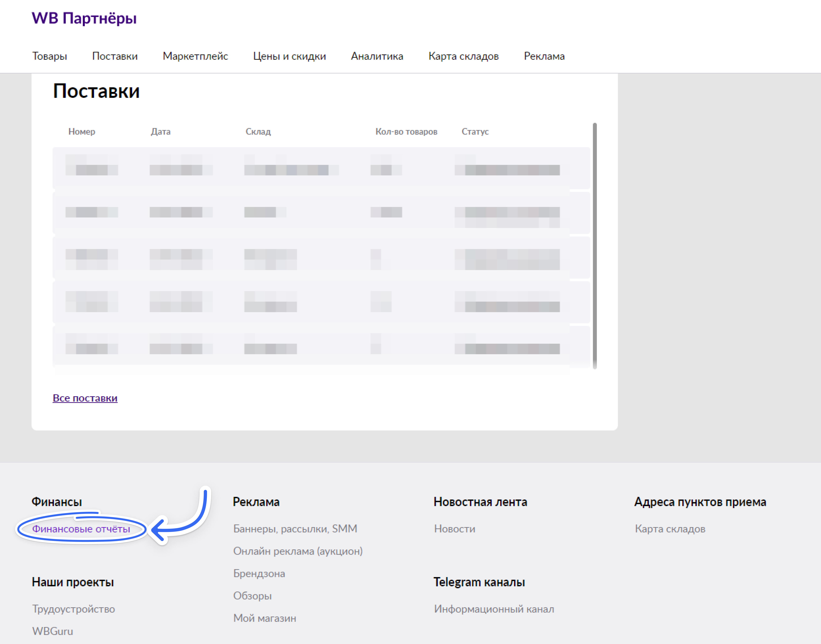Click the Новостная лента footer heading
The image size is (821, 644).
coord(480,502)
